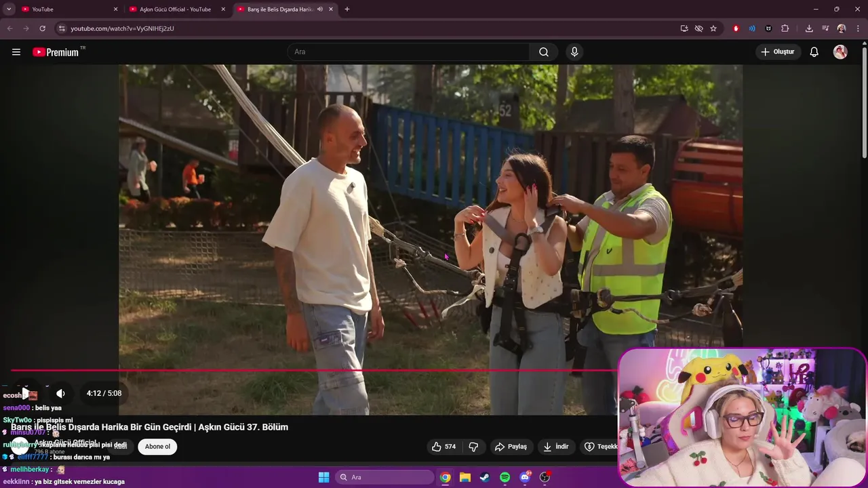The height and width of the screenshot is (488, 868).
Task: View site information icon in address bar
Action: 62,28
